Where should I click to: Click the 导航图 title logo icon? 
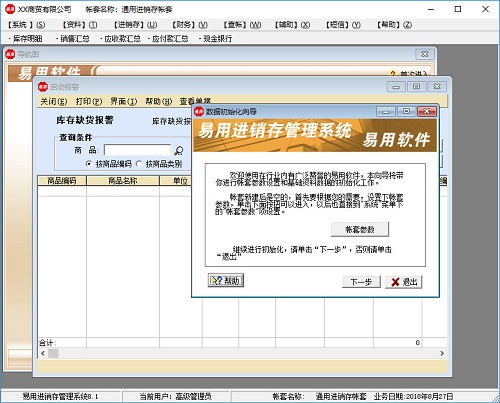click(10, 54)
